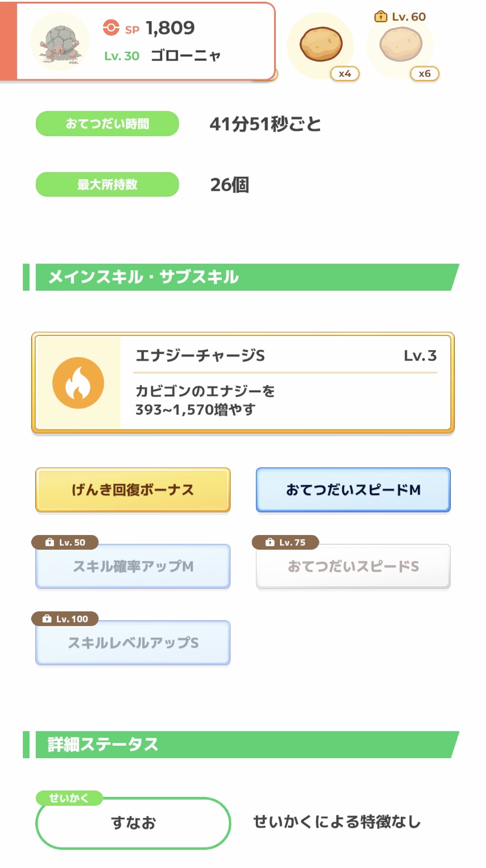Select the x4 potato ingredient icon
Image resolution: width=486 pixels, height=868 pixels.
(321, 45)
